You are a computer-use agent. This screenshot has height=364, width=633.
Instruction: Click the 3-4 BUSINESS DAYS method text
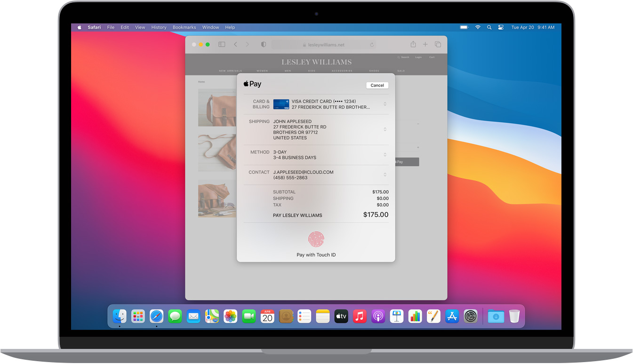tap(295, 158)
